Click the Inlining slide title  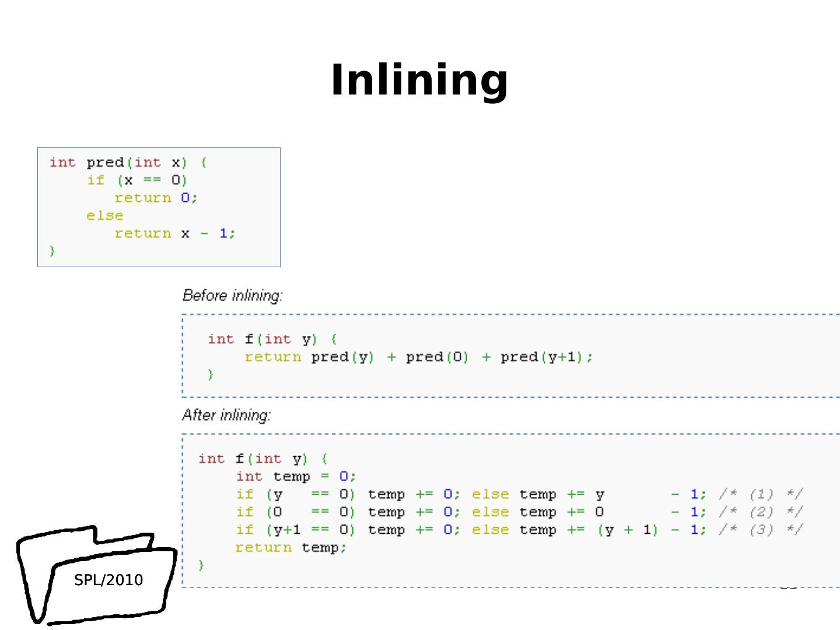(419, 80)
